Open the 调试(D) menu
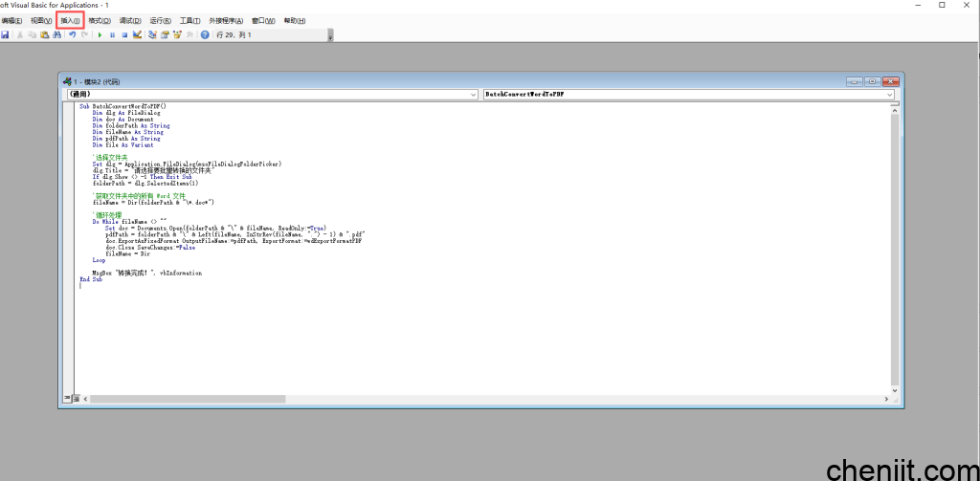980x481 pixels. click(130, 20)
